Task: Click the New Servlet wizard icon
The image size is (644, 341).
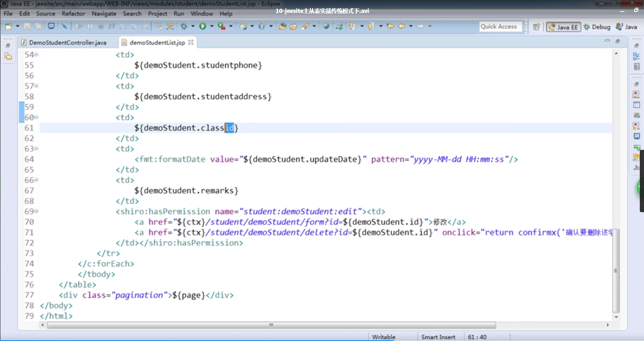Action: [x=262, y=26]
